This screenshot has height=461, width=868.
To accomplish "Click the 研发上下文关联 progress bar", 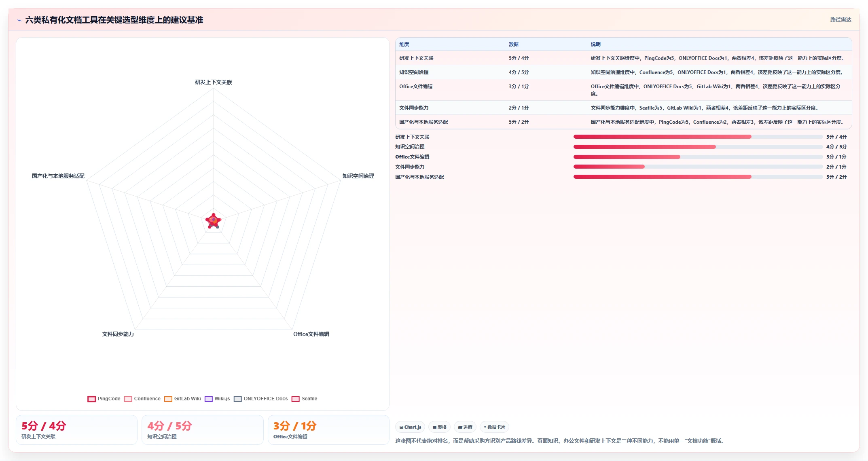I will pyautogui.click(x=698, y=137).
